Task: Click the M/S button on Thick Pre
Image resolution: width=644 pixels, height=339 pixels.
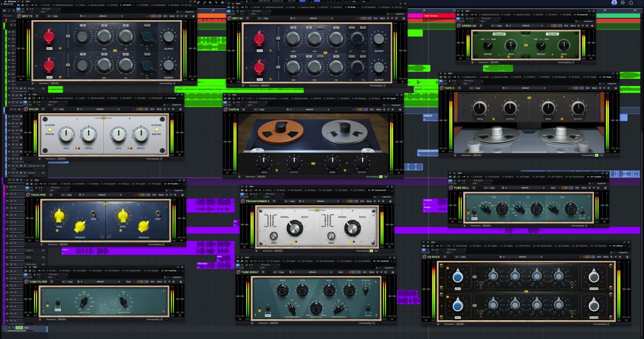Action: click(153, 195)
